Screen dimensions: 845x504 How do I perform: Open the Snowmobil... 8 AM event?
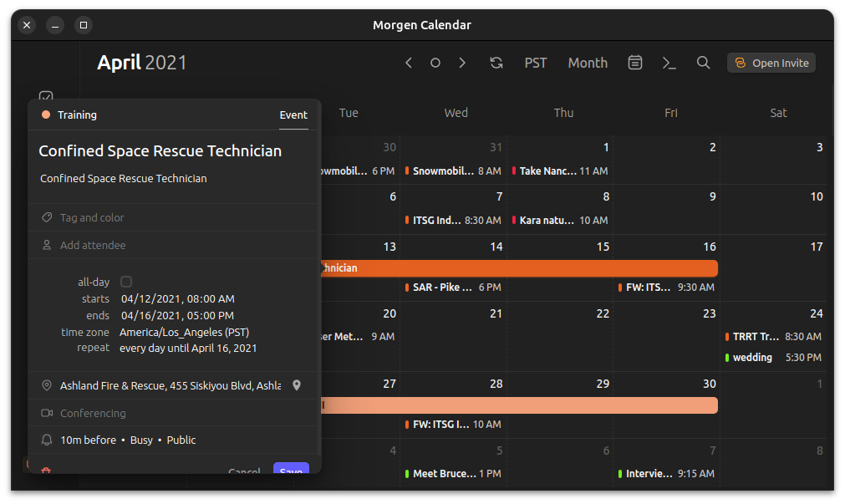[x=453, y=171]
